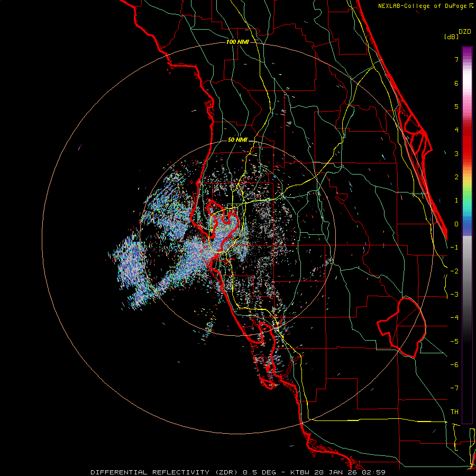Select the -1 dB scale label
476x476 pixels.
pyautogui.click(x=454, y=248)
